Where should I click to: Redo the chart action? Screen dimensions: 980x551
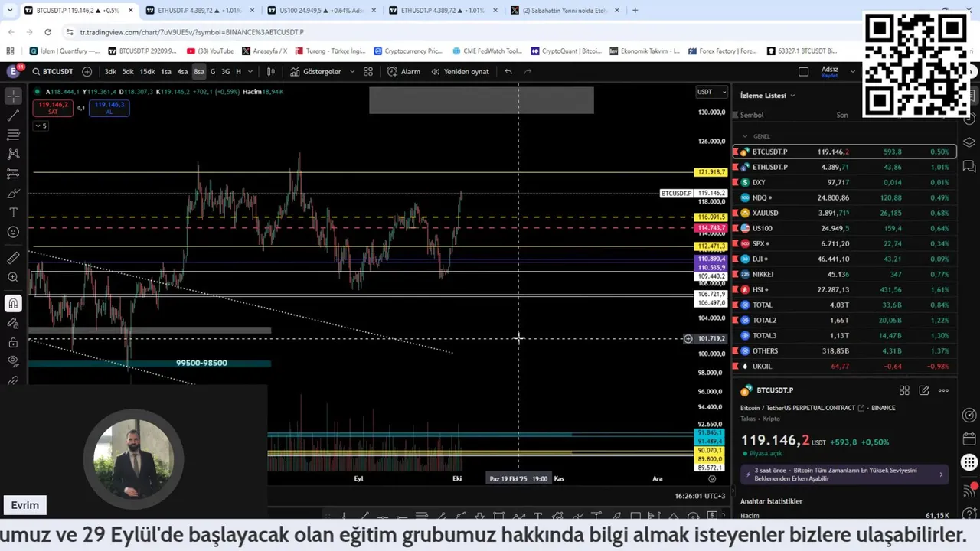528,71
